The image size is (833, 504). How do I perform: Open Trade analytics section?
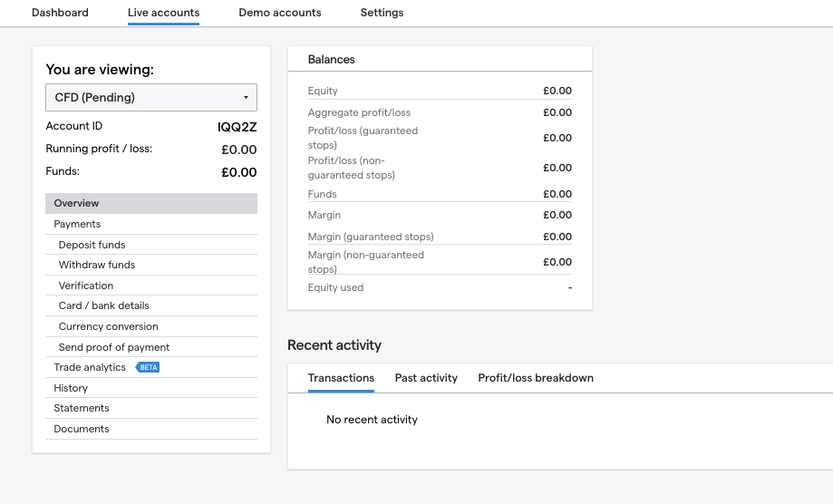click(x=90, y=367)
